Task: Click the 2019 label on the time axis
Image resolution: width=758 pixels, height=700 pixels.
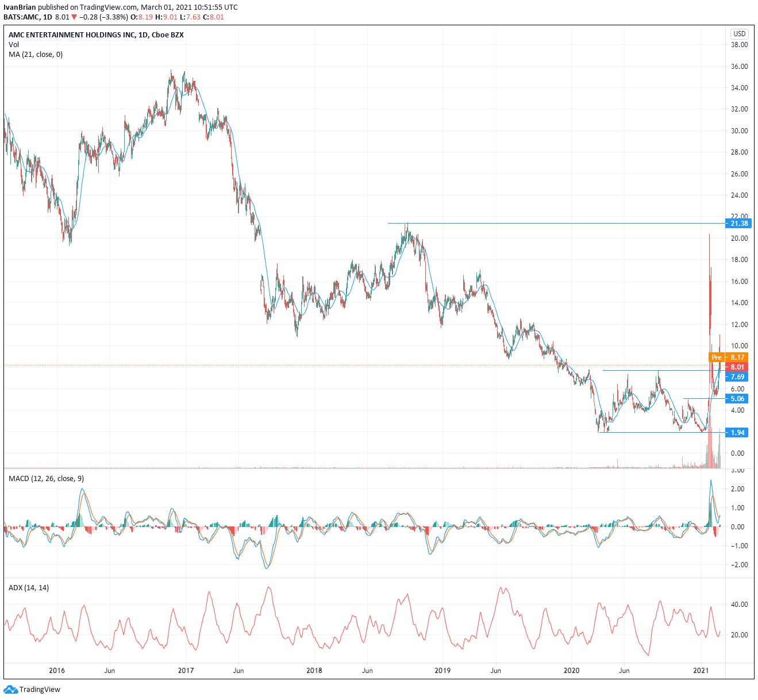Action: [443, 671]
